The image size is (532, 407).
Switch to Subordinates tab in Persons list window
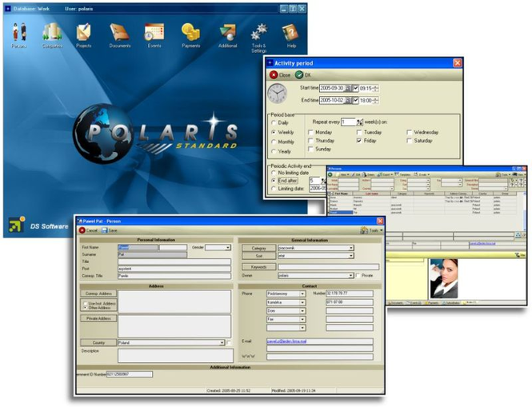(x=451, y=303)
